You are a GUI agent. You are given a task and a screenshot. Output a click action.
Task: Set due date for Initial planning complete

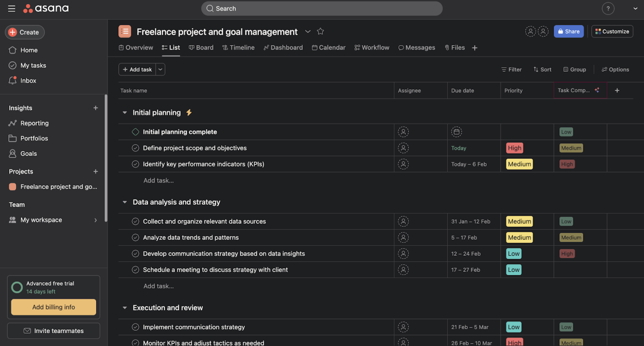click(456, 132)
